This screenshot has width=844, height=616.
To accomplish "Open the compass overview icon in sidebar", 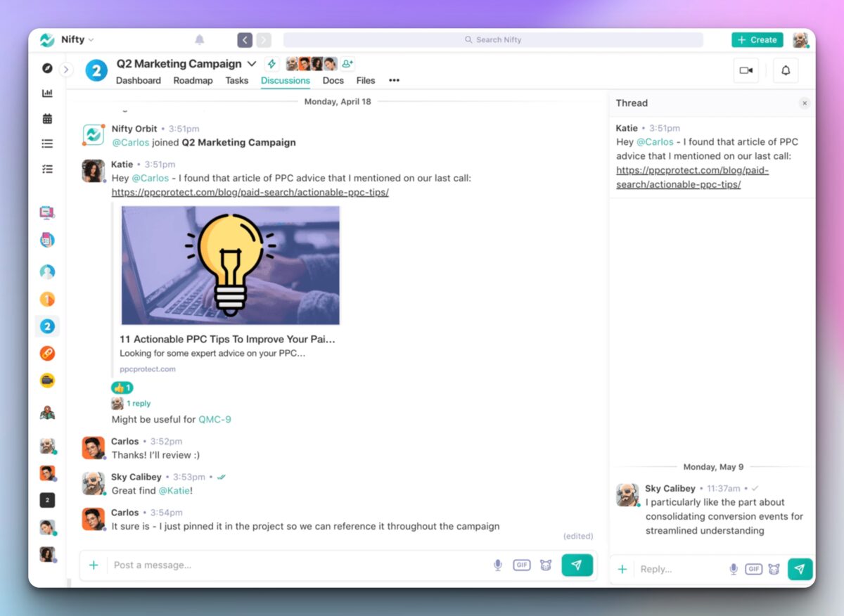I will (x=47, y=68).
